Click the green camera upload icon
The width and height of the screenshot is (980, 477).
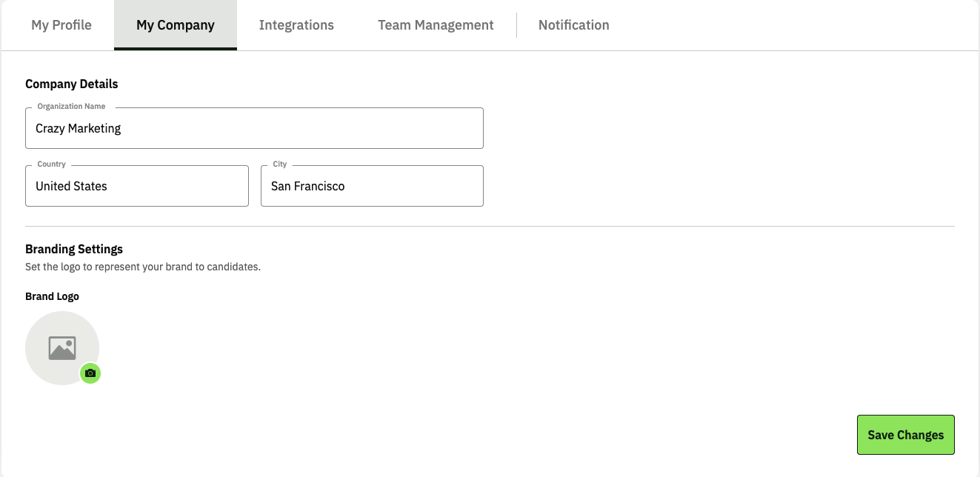(x=90, y=373)
